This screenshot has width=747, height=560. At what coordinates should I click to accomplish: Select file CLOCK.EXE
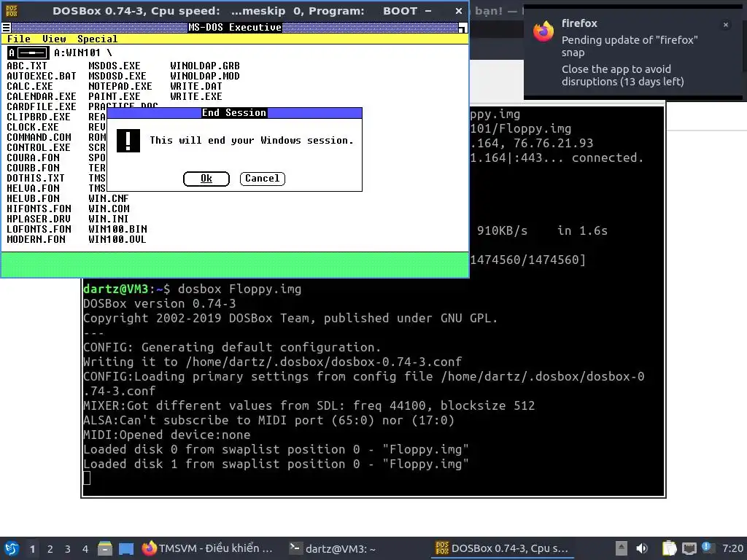point(32,127)
